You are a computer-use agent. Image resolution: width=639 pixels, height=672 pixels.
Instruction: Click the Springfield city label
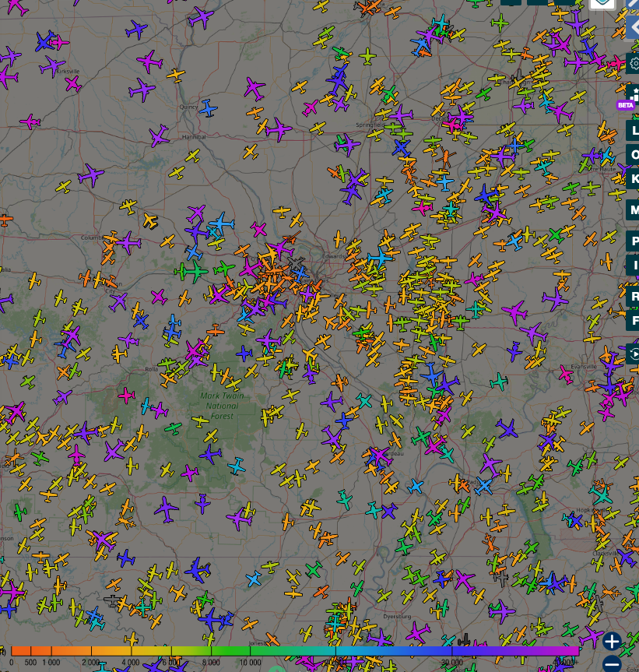[370, 125]
